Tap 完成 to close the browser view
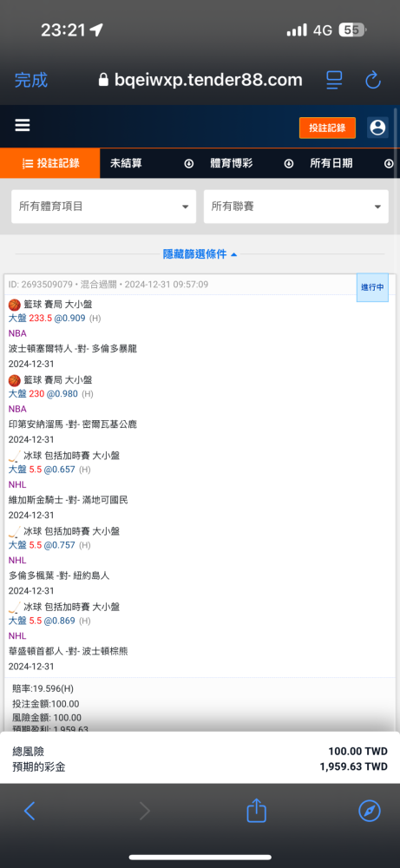 31,80
